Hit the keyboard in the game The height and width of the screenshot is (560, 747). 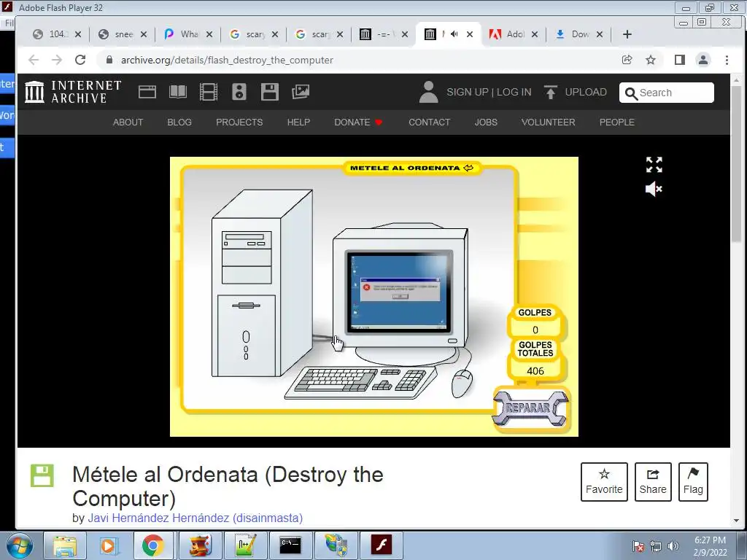(x=360, y=383)
